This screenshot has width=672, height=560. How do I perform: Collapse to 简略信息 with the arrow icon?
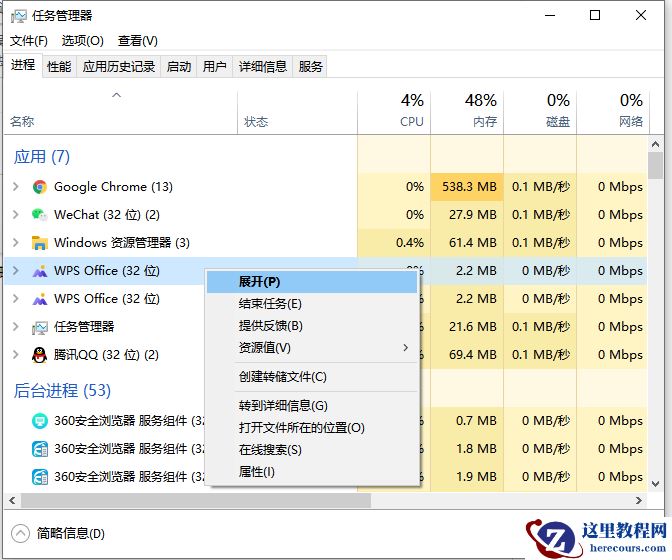20,533
